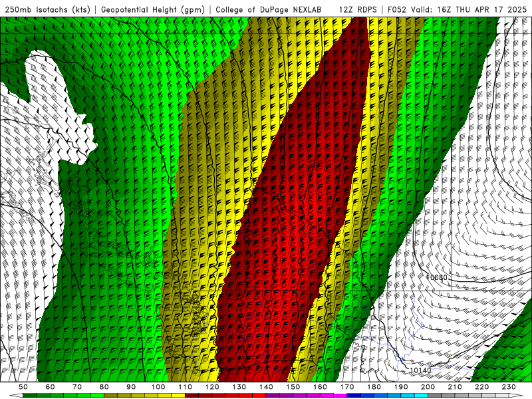This screenshot has height=399, width=532.
Task: Click the cyan swatch in the color bar
Action: pyautogui.click(x=422, y=395)
